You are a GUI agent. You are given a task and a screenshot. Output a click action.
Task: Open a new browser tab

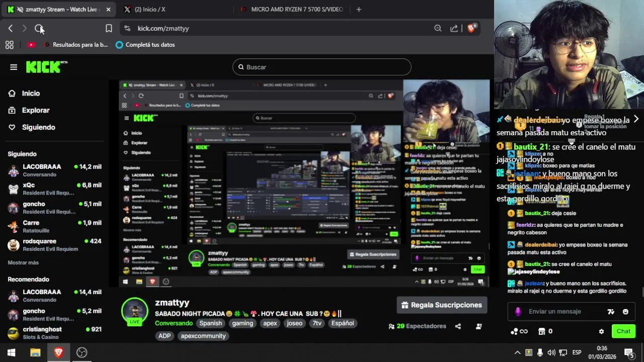(359, 10)
